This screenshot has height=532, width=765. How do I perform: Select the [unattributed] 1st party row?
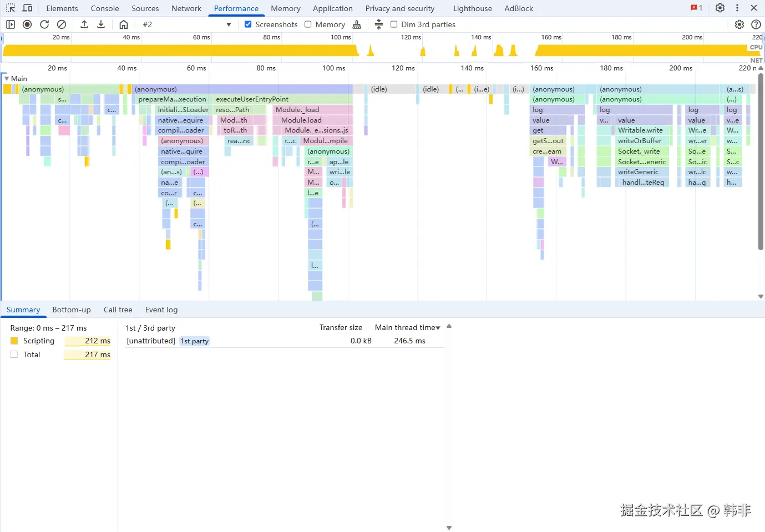coord(284,341)
